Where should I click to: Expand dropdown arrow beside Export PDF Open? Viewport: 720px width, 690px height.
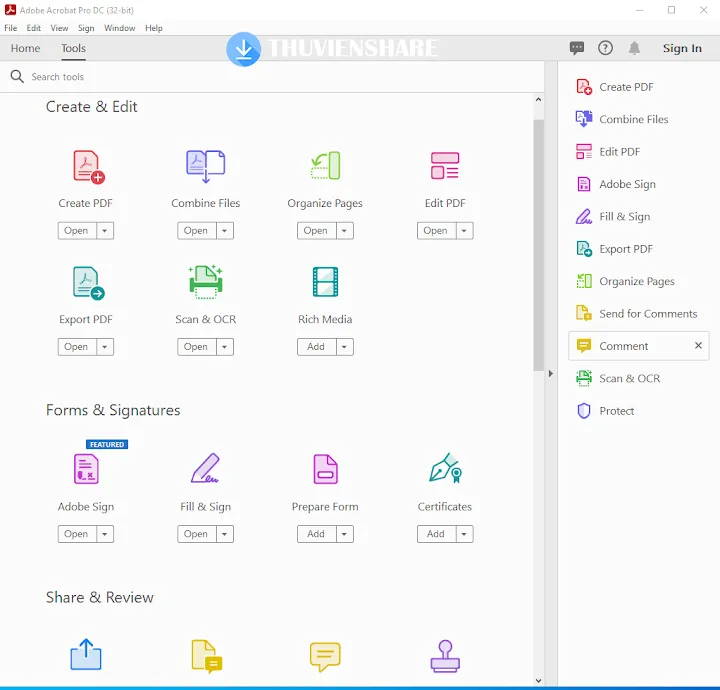point(105,347)
